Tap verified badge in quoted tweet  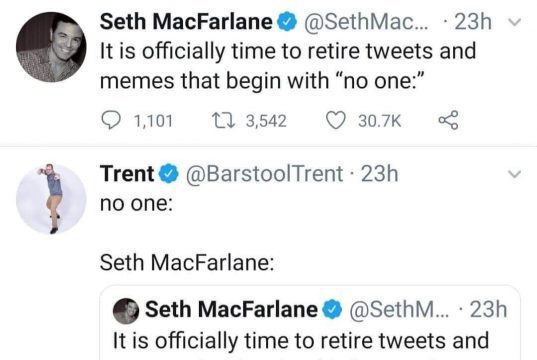(332, 309)
